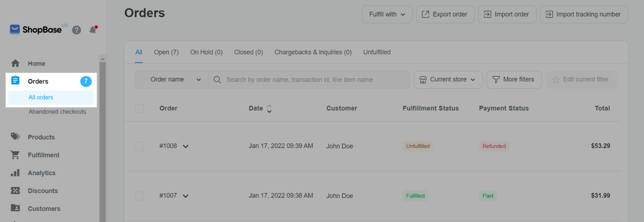The width and height of the screenshot is (644, 222).
Task: Click the Export order button
Action: (x=446, y=14)
